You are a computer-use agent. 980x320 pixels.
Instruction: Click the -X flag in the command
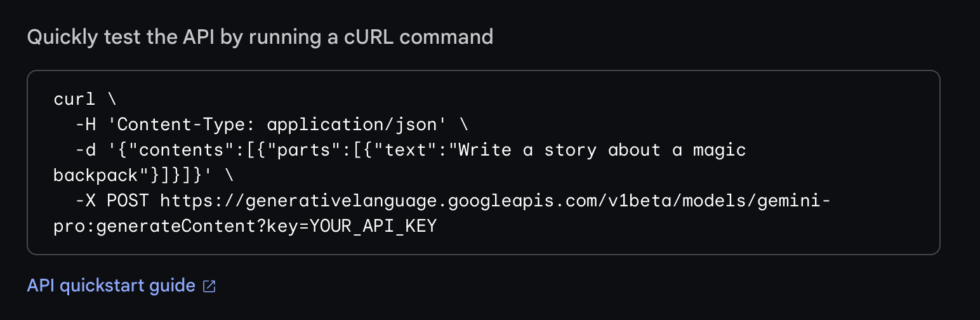click(x=85, y=201)
